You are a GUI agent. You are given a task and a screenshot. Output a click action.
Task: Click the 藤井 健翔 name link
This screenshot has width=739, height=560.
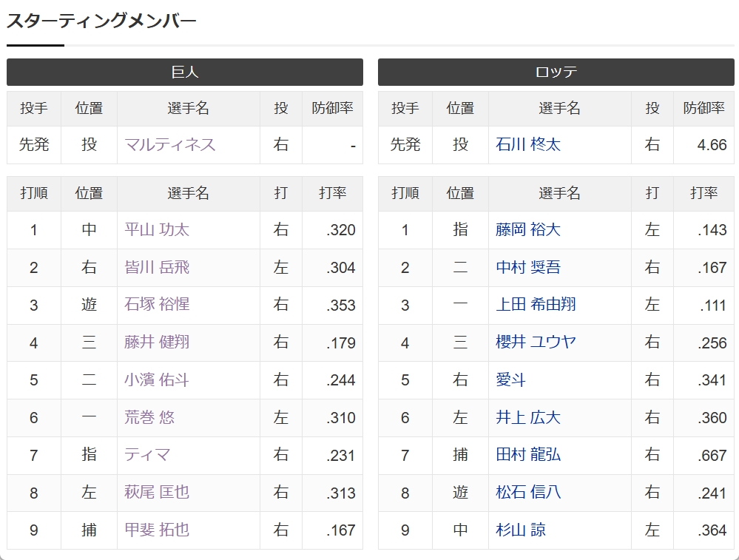[157, 343]
